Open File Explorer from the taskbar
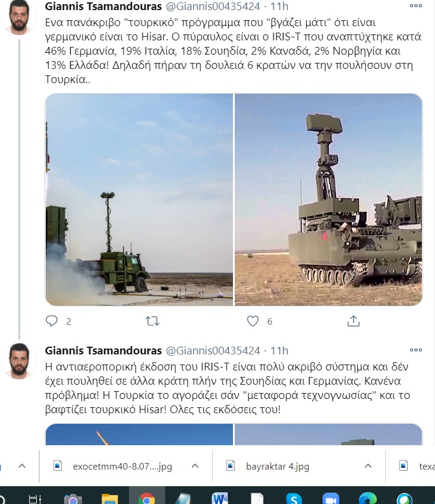The width and height of the screenshot is (435, 504). click(x=109, y=498)
